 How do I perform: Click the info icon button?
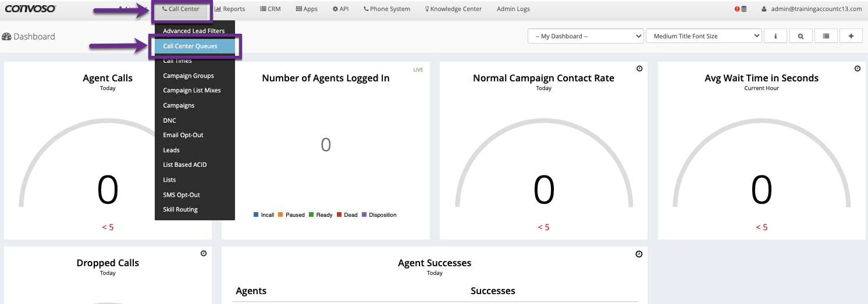775,36
